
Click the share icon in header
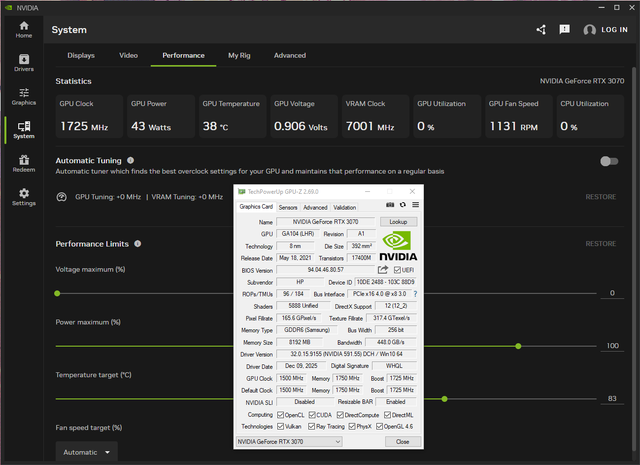pyautogui.click(x=541, y=30)
